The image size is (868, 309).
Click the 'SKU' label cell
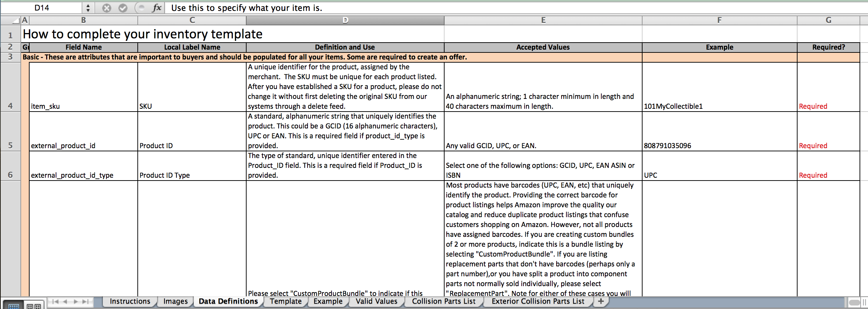tap(192, 87)
